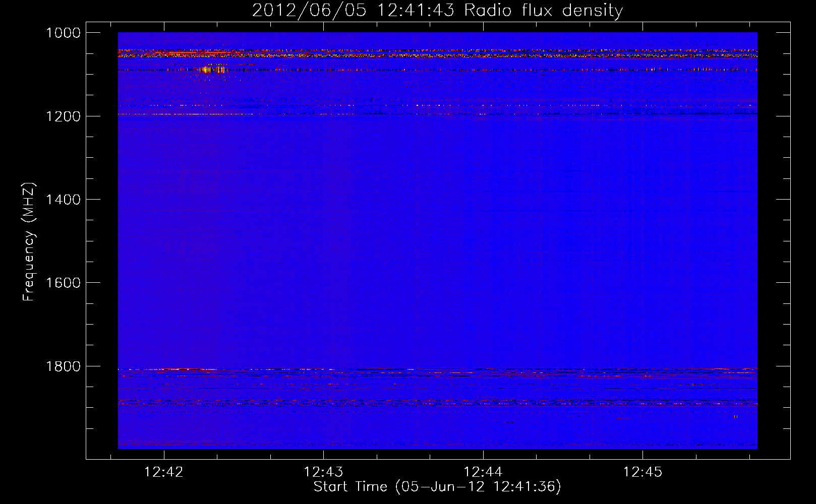The image size is (816, 504).
Task: Select the 1200 frequency axis label
Action: point(63,116)
